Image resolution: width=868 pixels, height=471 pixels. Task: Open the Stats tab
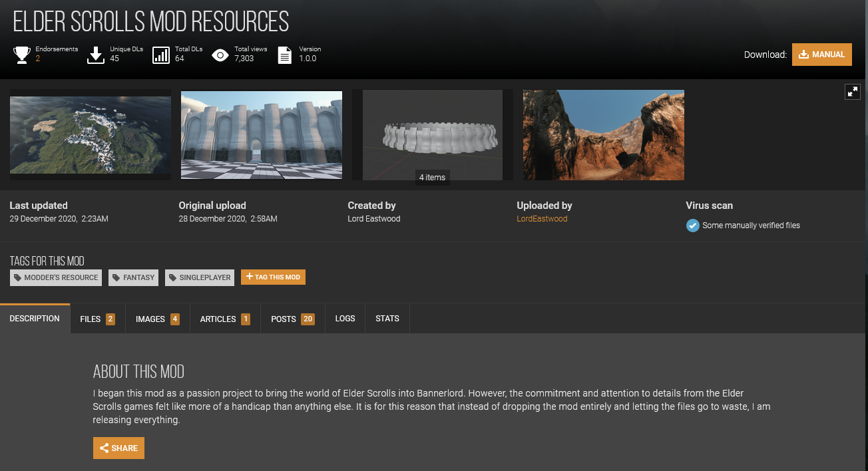387,319
